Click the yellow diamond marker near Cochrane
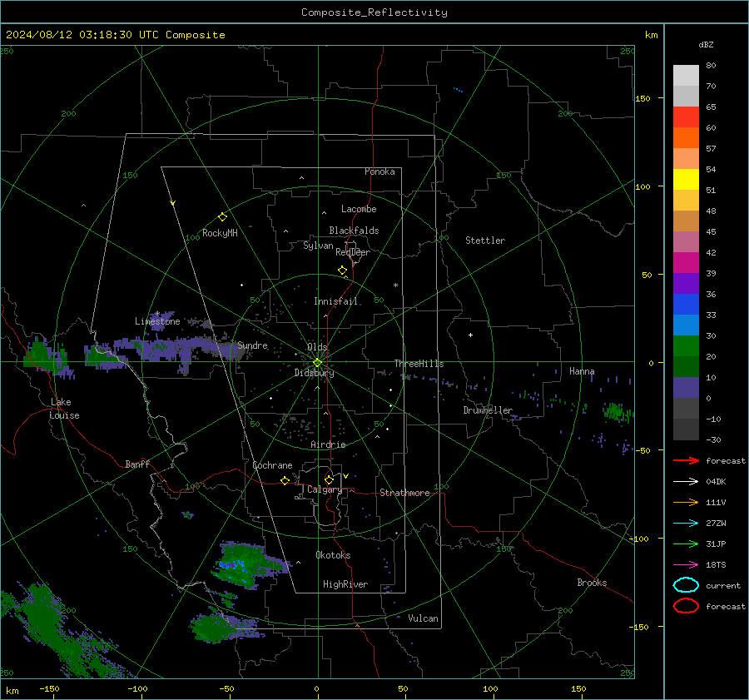The image size is (749, 700). [285, 480]
